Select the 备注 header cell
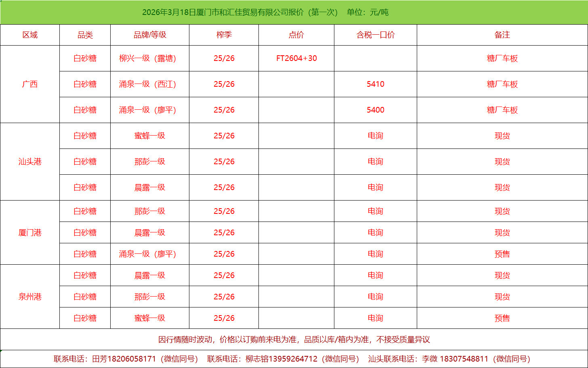The height and width of the screenshot is (368, 588). (502, 35)
